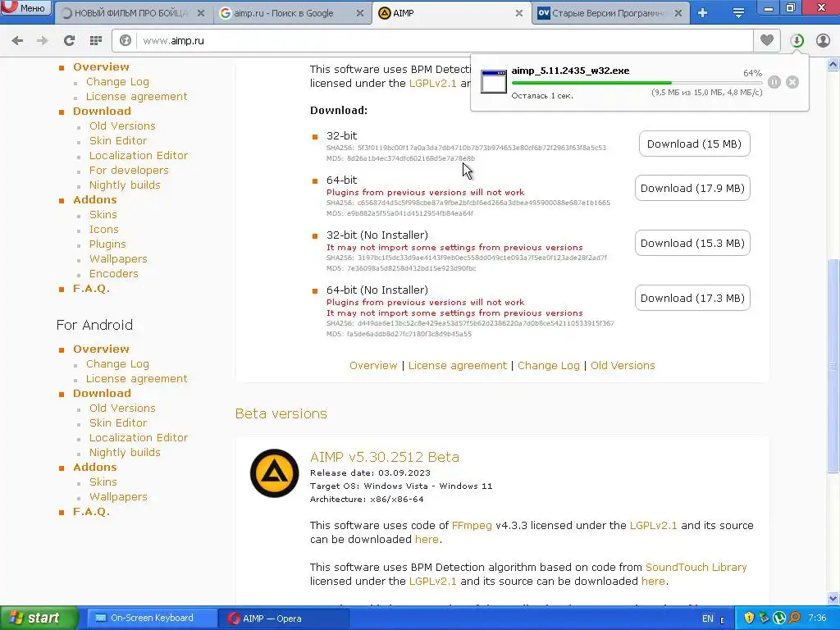Open Change Log in the first sidebar list
The height and width of the screenshot is (630, 840).
point(117,81)
